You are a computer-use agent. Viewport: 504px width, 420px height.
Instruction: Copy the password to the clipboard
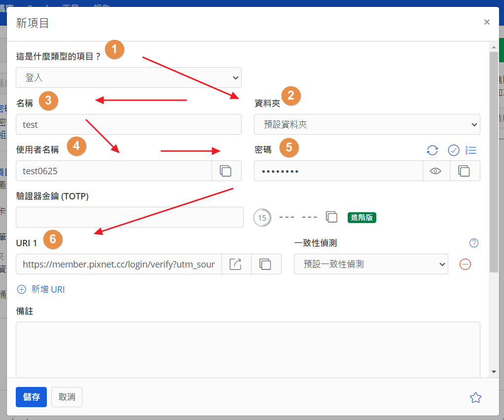tap(464, 171)
